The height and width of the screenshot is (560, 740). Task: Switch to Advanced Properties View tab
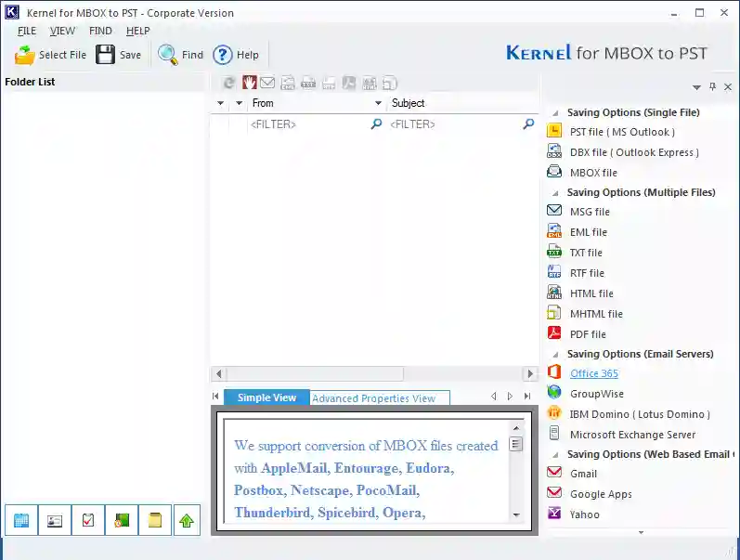[380, 398]
